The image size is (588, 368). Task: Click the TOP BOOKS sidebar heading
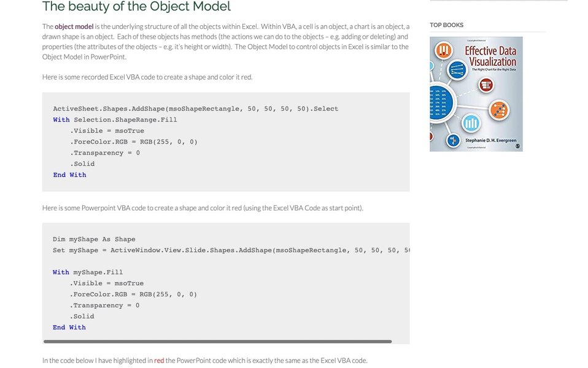click(446, 25)
